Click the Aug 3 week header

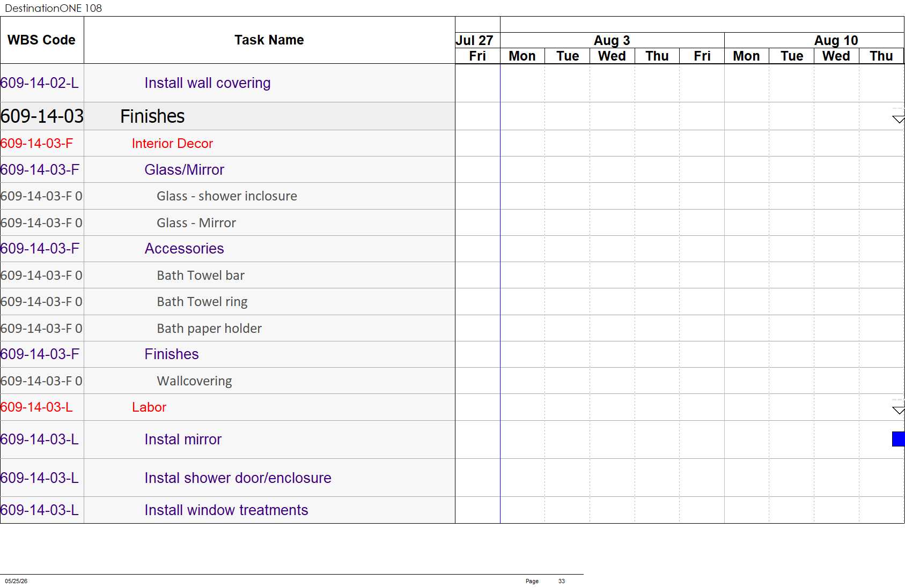[x=612, y=40]
